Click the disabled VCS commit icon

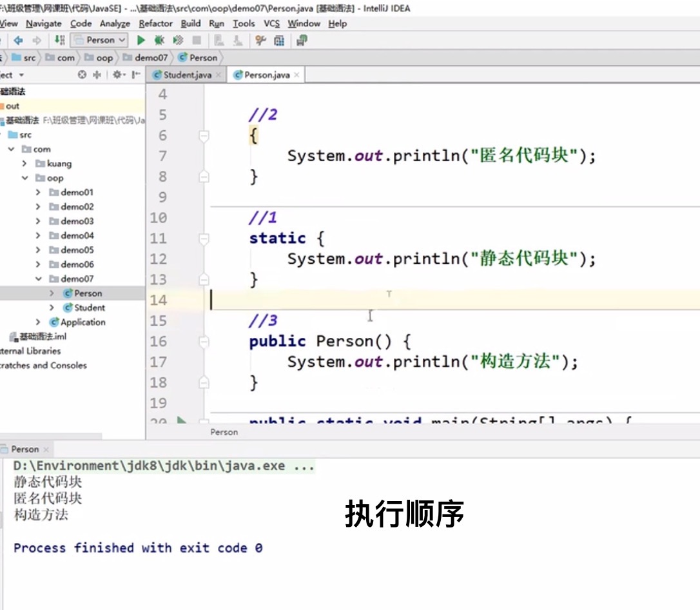click(x=237, y=41)
